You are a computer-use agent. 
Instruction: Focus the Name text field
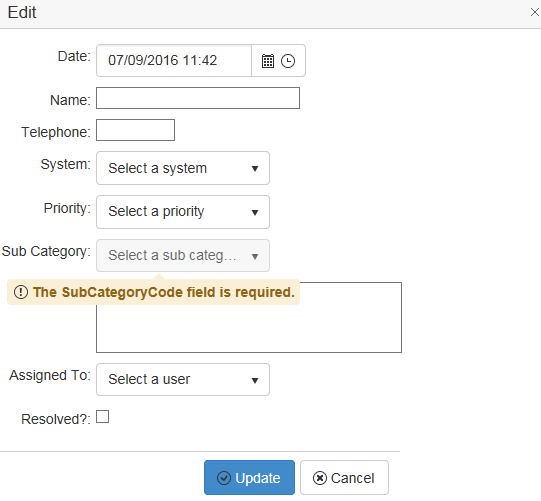tap(198, 98)
